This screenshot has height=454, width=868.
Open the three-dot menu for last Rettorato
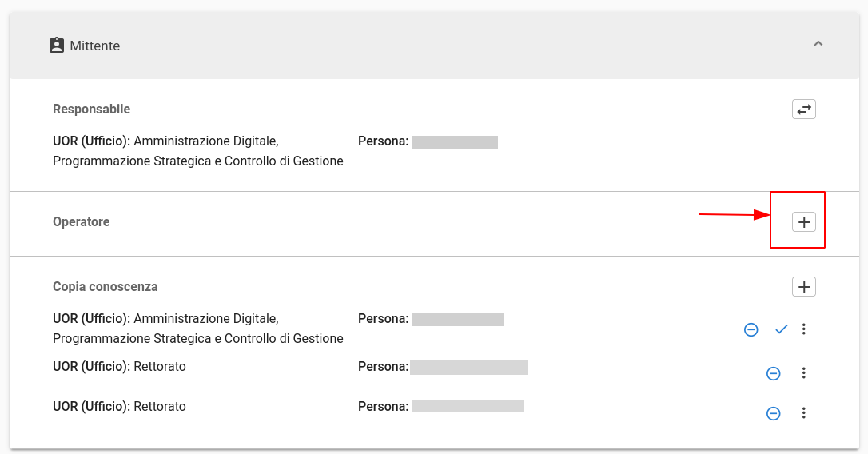(804, 413)
